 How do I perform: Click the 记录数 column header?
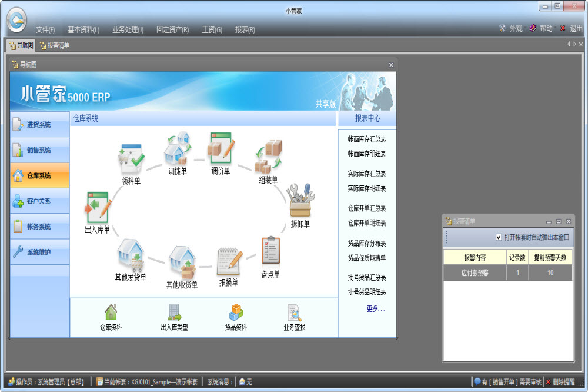pos(517,258)
